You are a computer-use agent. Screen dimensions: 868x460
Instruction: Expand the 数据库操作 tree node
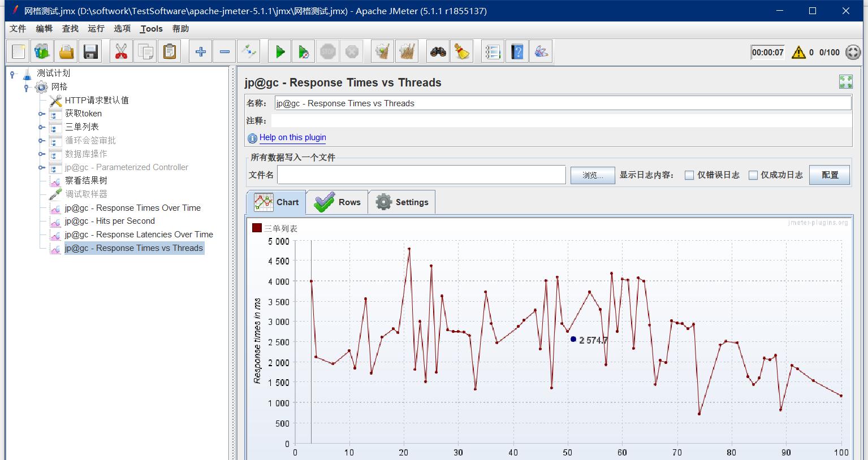(41, 154)
